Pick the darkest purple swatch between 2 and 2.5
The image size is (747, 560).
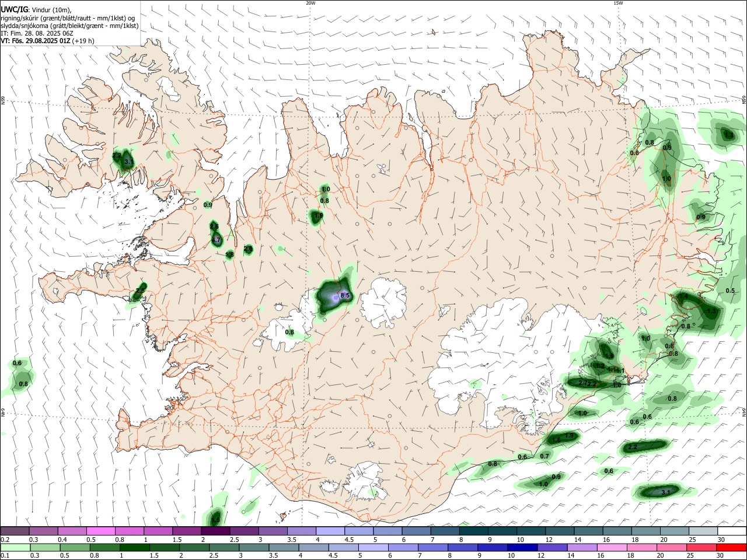pos(215,531)
